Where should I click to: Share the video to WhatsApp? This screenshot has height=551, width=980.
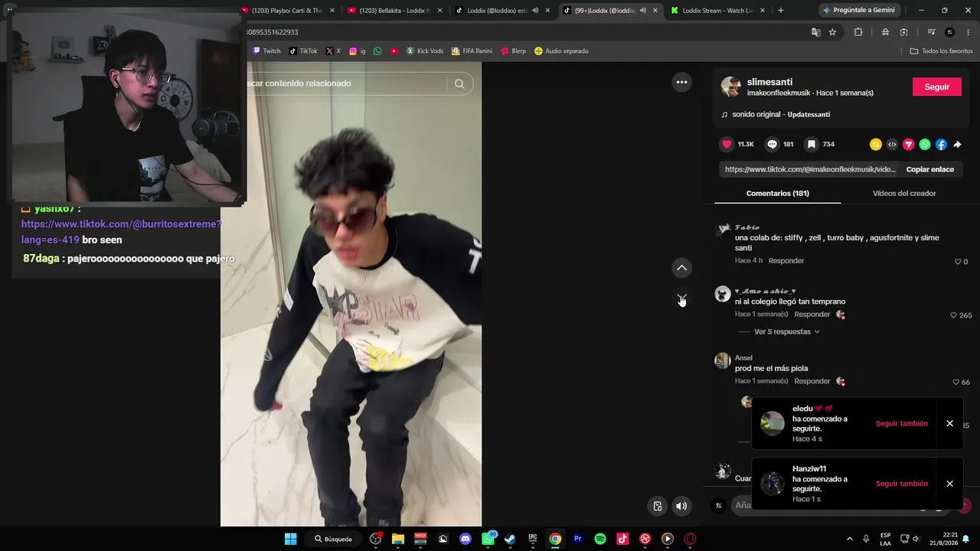point(925,145)
